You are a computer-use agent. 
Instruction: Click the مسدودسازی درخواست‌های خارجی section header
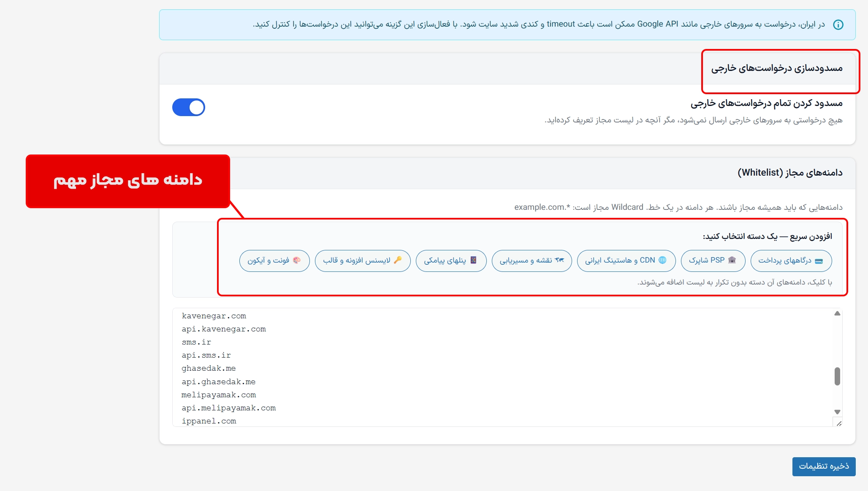(776, 68)
